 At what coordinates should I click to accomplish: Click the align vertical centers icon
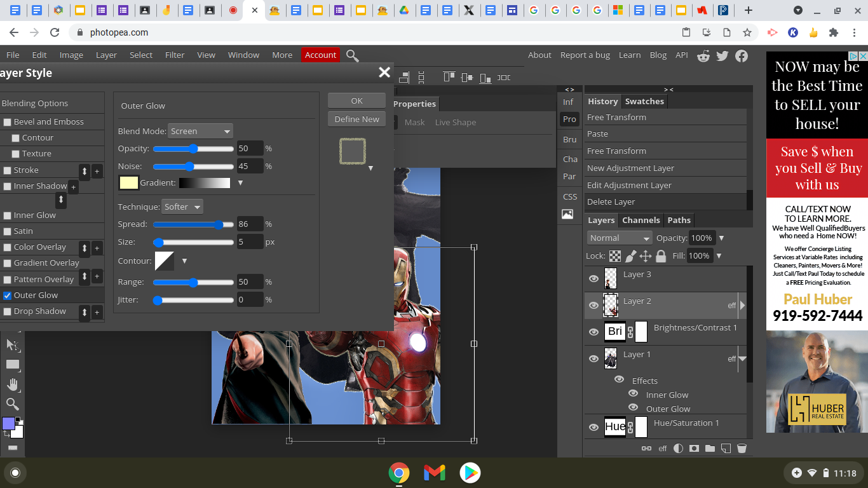468,78
